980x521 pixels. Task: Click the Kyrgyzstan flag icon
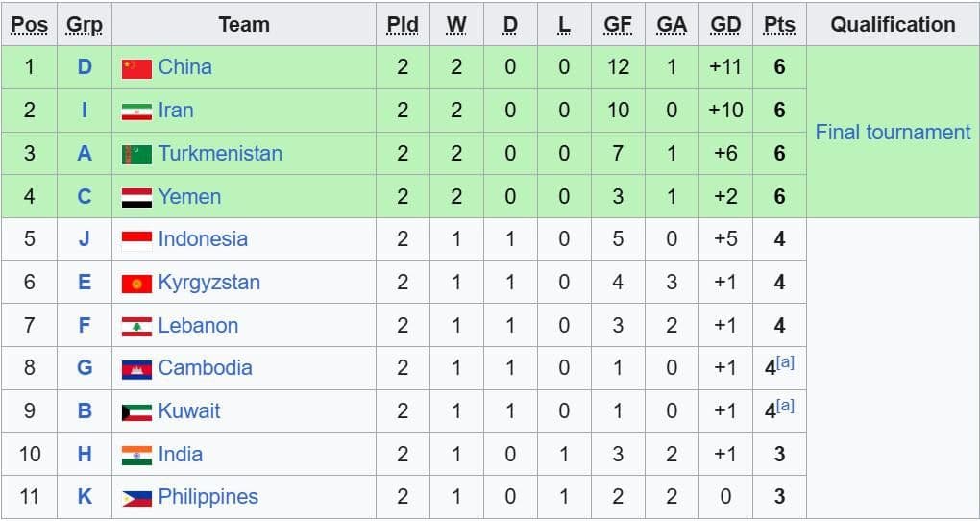point(136,283)
